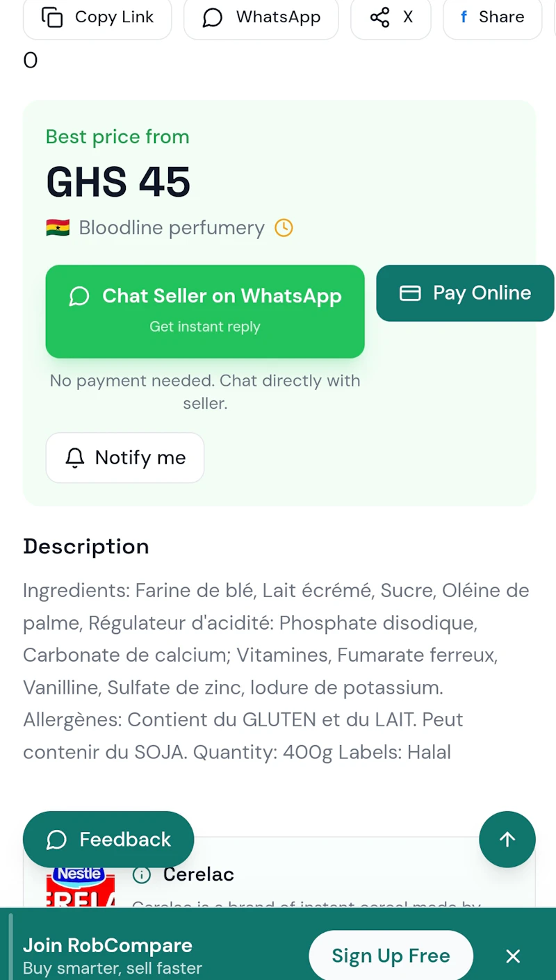Viewport: 556px width, 980px height.
Task: Click the Bloodline perfumery seller name
Action: [172, 228]
